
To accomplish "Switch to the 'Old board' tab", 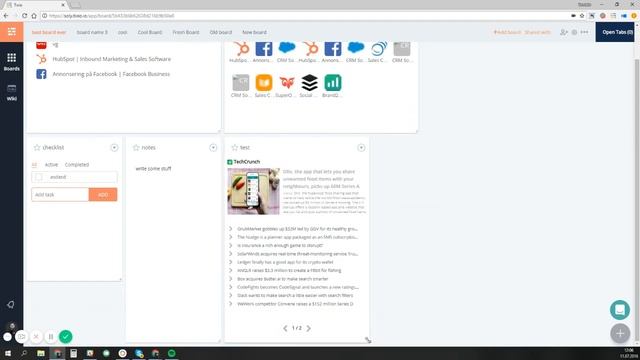I will tap(221, 32).
